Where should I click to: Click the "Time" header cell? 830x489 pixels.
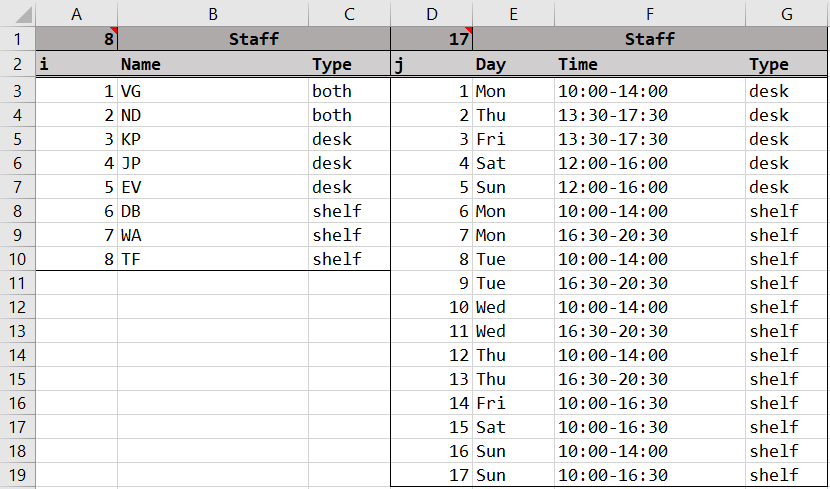(x=649, y=65)
